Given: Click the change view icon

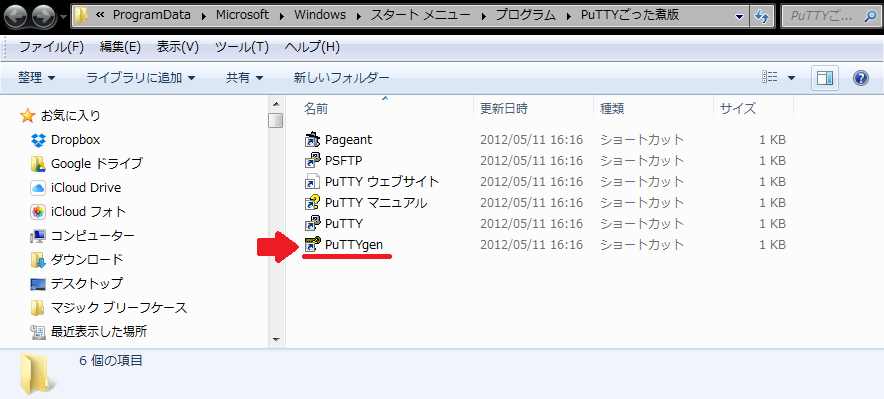Looking at the screenshot, I should (x=770, y=77).
